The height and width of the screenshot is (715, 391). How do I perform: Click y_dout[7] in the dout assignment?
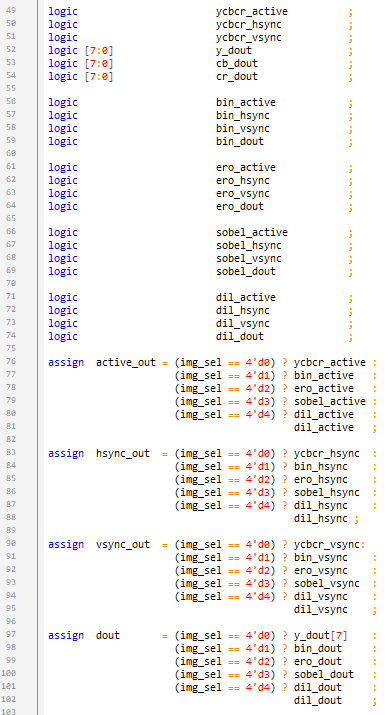click(321, 635)
